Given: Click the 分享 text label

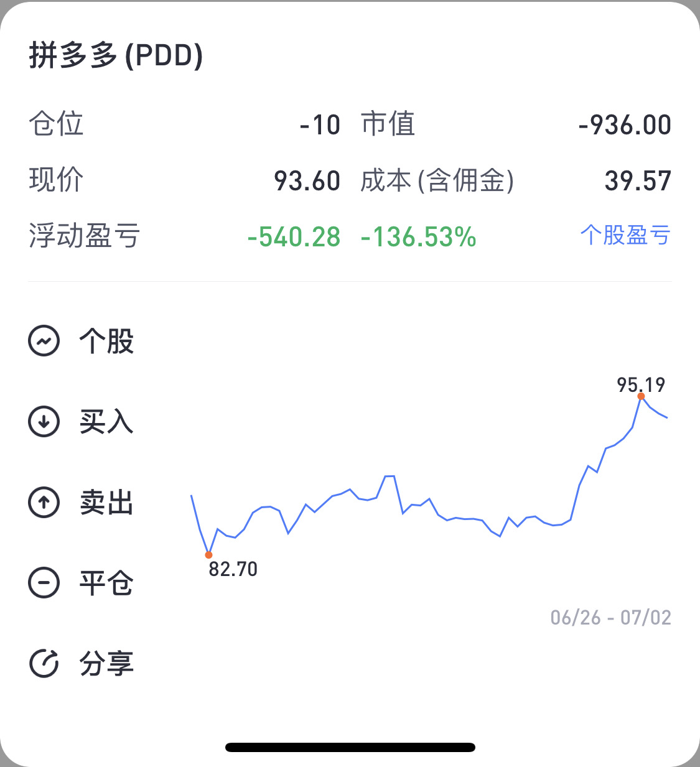Looking at the screenshot, I should click(x=106, y=663).
